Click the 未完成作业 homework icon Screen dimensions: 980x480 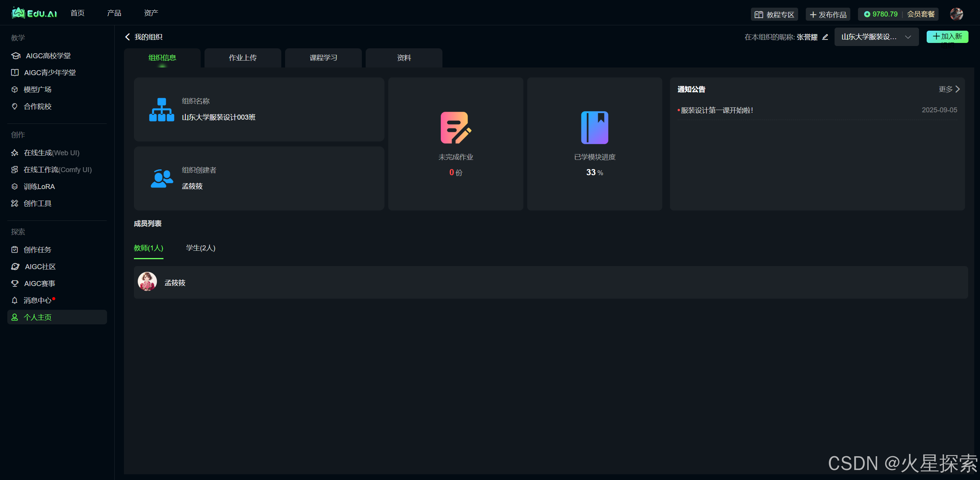(x=455, y=128)
